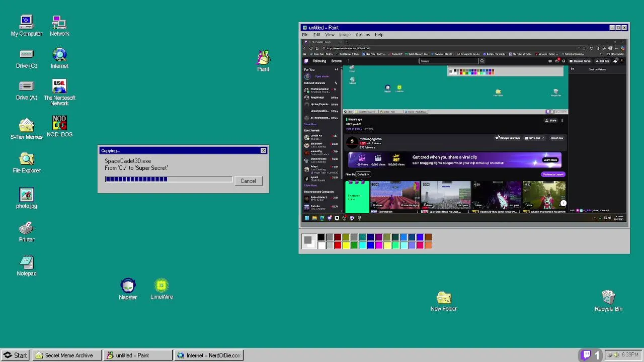Click the copy progress bar

(x=169, y=179)
